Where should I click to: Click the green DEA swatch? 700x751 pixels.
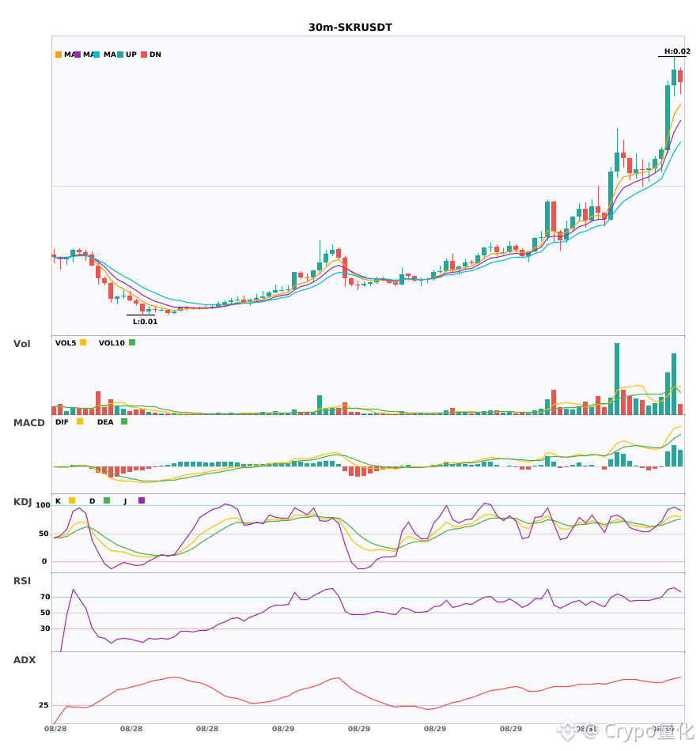click(x=124, y=421)
